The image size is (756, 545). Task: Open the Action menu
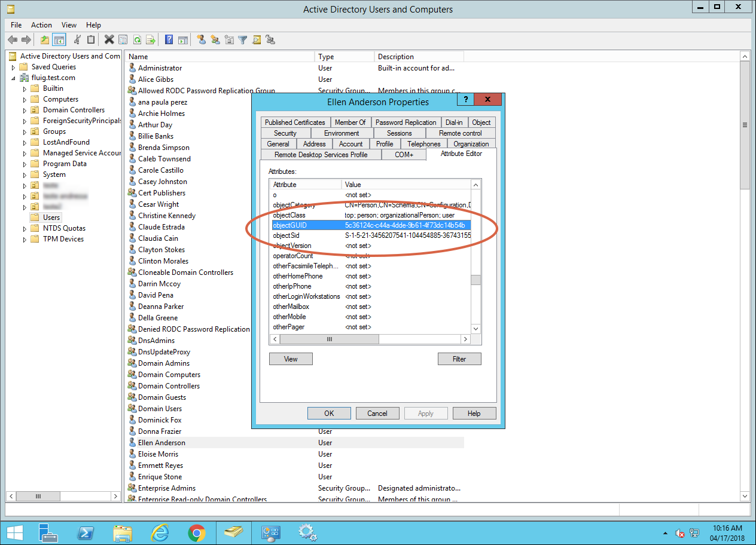(x=41, y=25)
